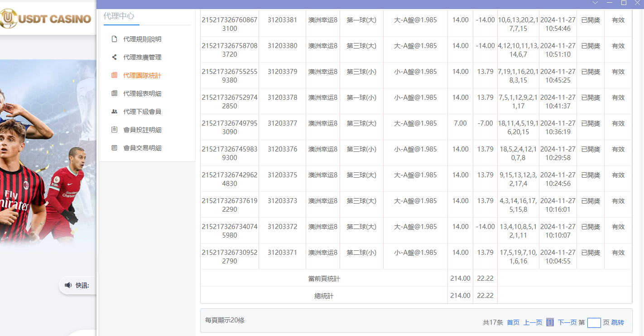Click issue number 31203381 cell
The image size is (644, 336).
pos(282,20)
